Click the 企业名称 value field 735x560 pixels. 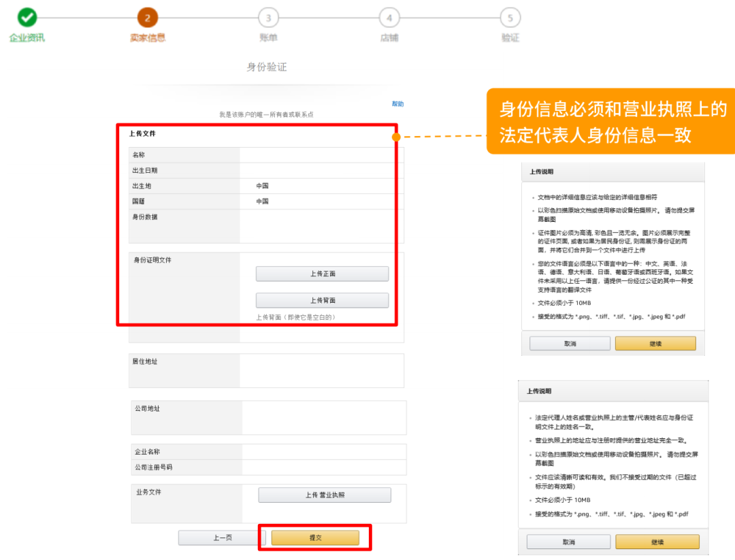click(324, 452)
